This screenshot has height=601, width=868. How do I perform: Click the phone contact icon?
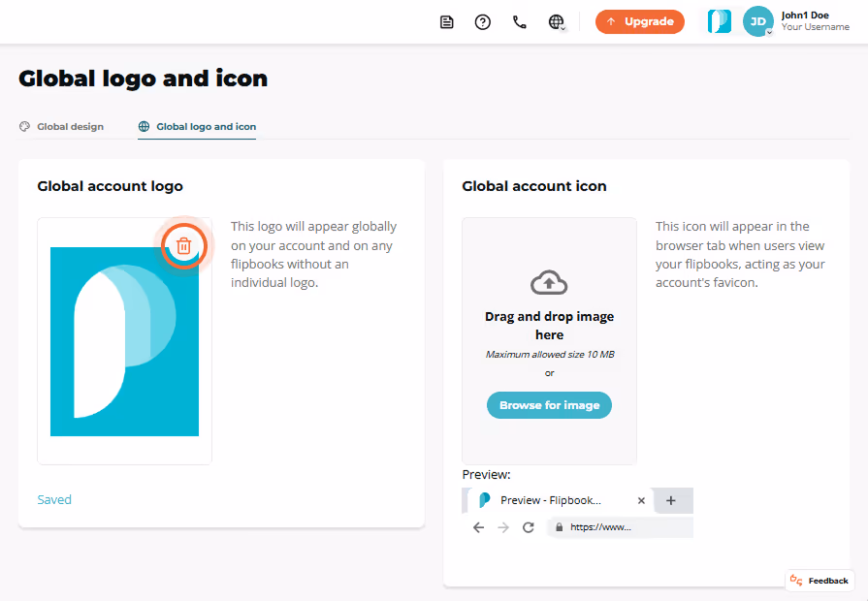(519, 22)
